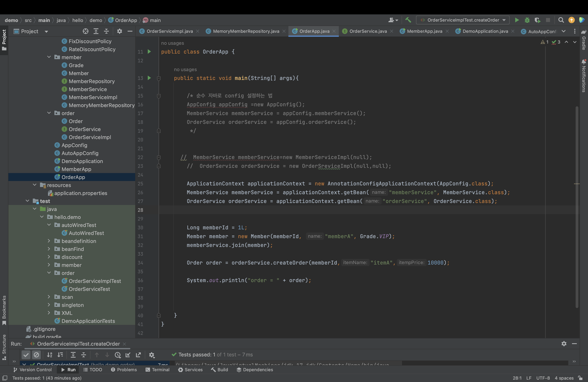Open AppConfig class in project tree
Viewport: 588px width, 382px height.
[x=74, y=145]
